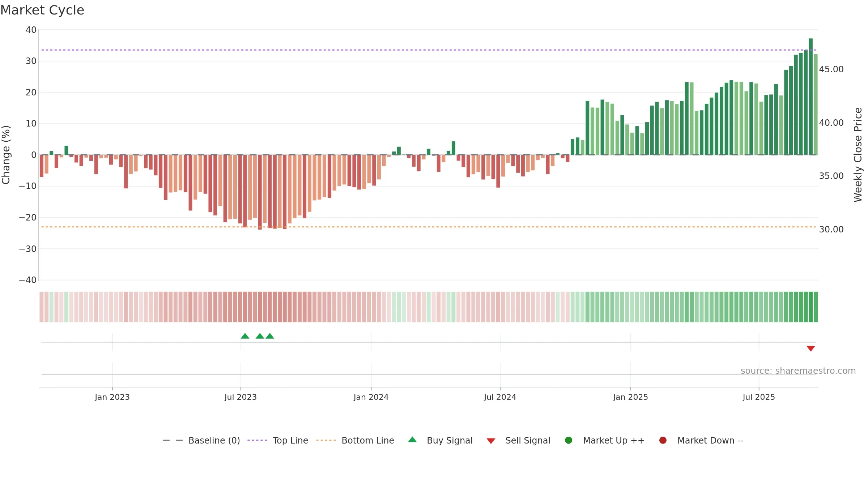Click the 35.00 price tick label
Image resolution: width=868 pixels, height=488 pixels.
point(831,176)
